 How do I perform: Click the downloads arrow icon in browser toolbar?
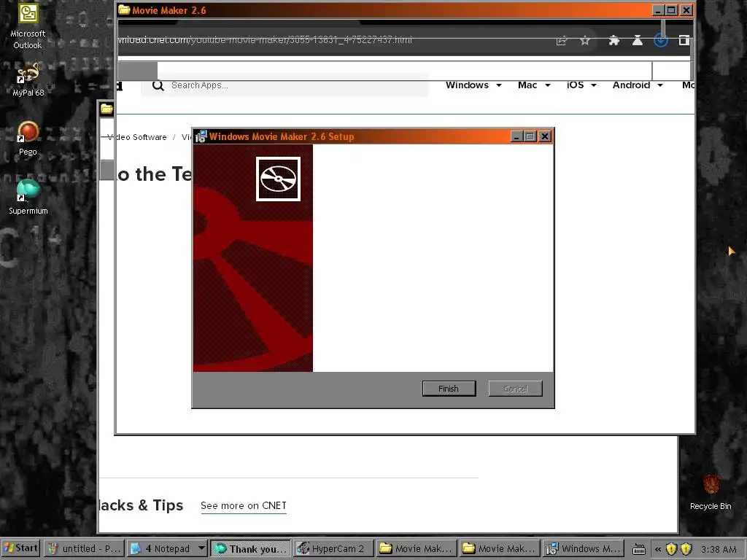661,41
